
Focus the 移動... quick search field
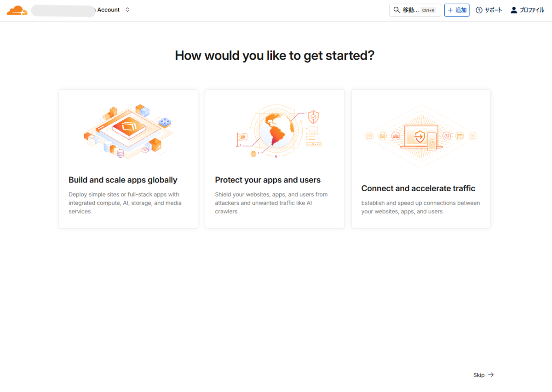point(410,10)
